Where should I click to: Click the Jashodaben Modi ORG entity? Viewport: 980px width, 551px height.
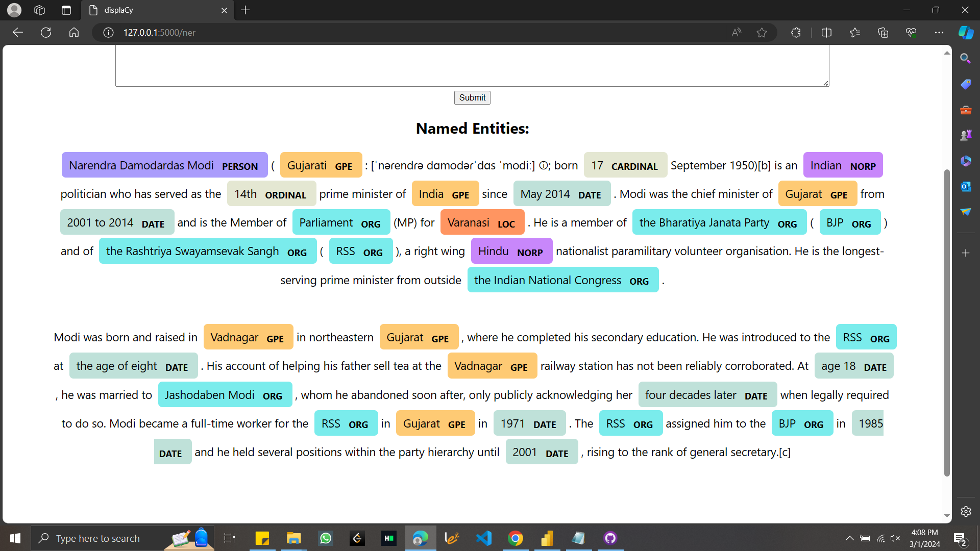[x=225, y=395]
